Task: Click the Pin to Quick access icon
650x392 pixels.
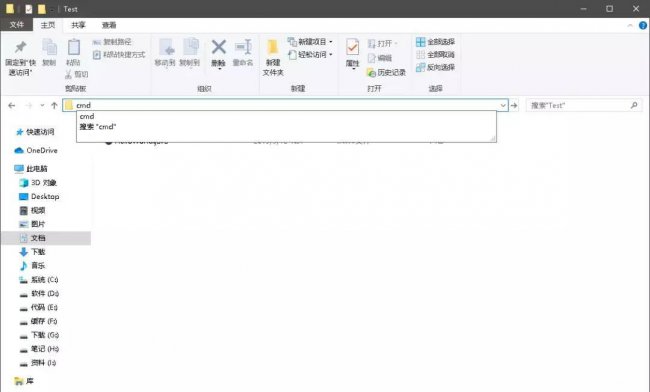Action: tap(20, 48)
